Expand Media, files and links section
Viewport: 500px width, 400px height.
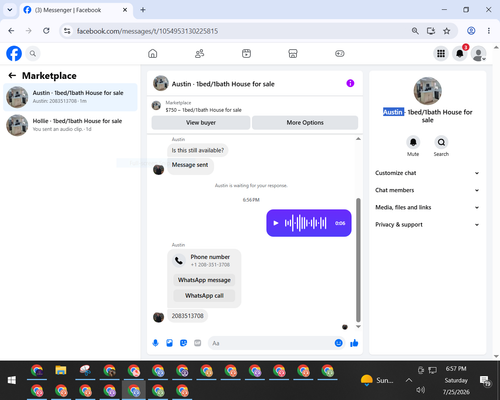(x=427, y=207)
